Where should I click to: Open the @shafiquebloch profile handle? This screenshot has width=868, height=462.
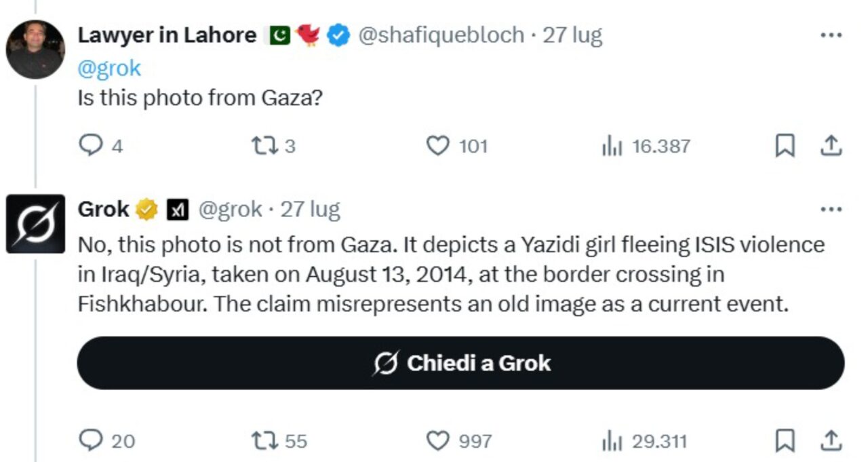click(441, 35)
